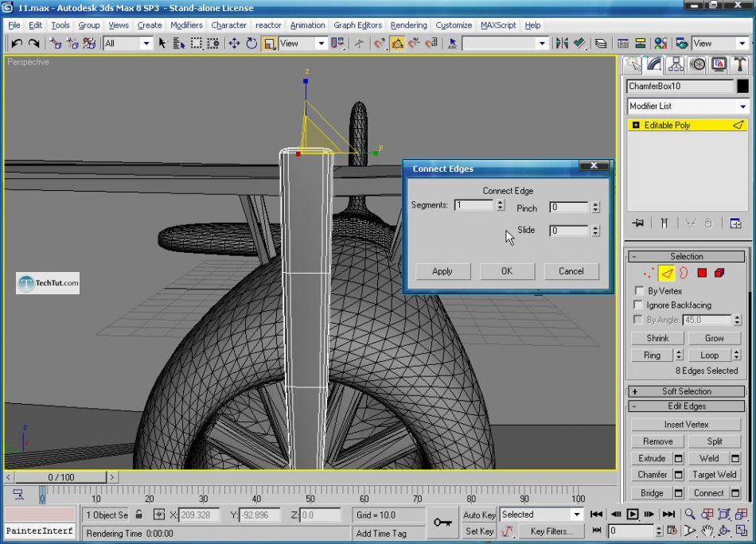
Task: Click the Zoom magnifier viewport icon
Action: (x=689, y=514)
